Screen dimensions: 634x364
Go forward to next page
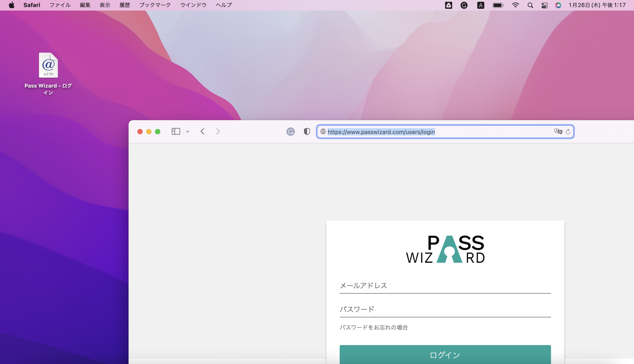(218, 131)
